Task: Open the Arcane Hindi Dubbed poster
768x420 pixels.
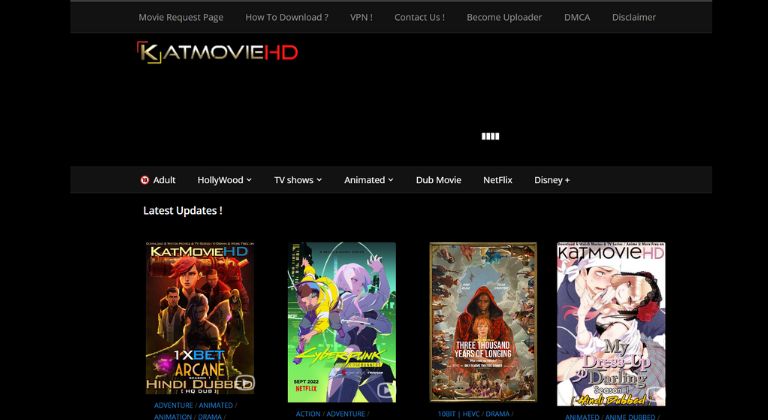Action: click(x=200, y=318)
